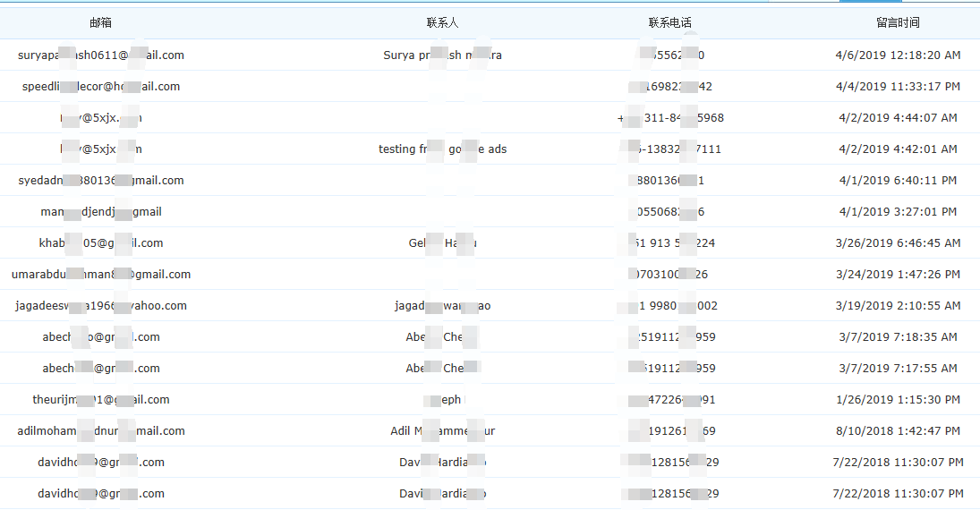980x510 pixels.
Task: Click the yahoo.com email starting with jagadees
Action: (x=101, y=306)
